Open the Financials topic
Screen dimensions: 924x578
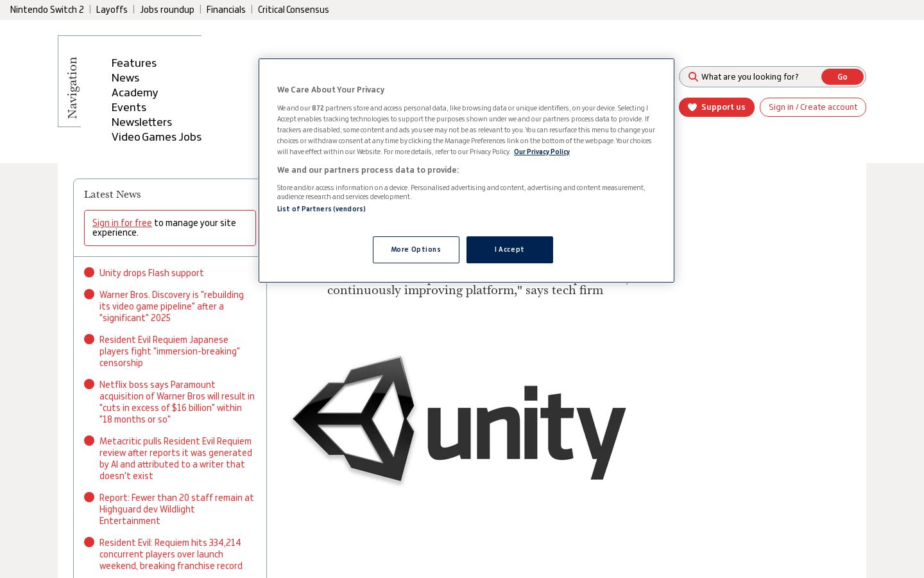point(226,10)
